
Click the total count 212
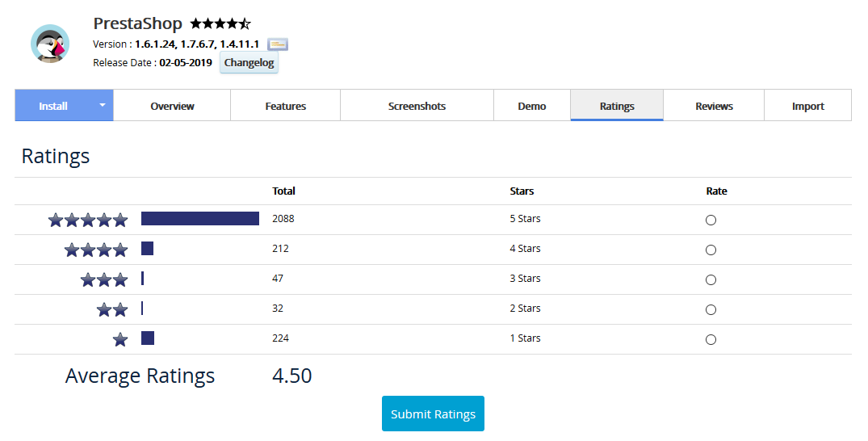pos(280,249)
